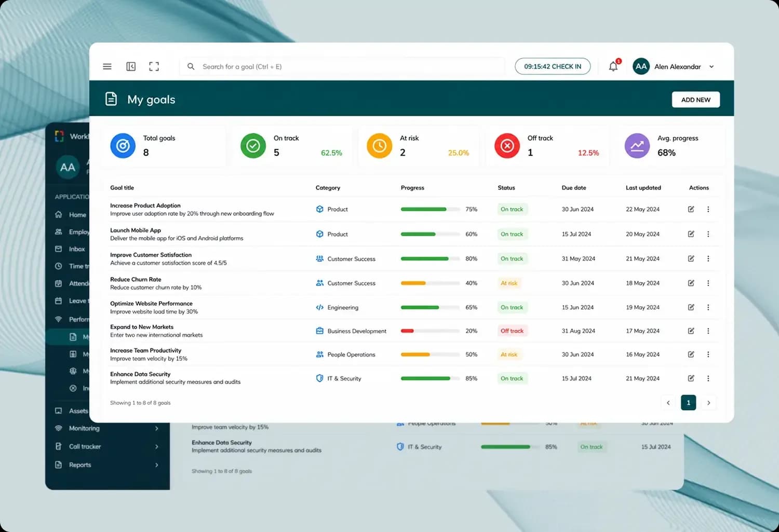The image size is (779, 532).
Task: Edit the Reduce Churn Rate goal
Action: pyautogui.click(x=691, y=283)
